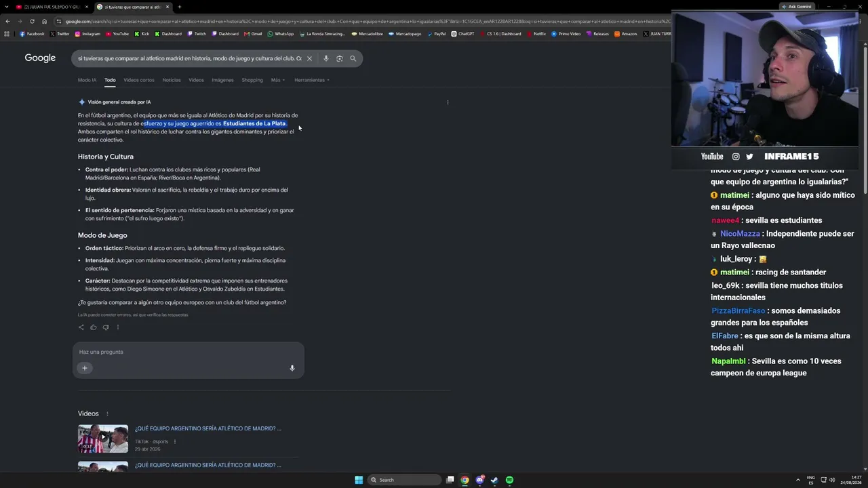Open options for the TikTok dsports video
This screenshot has height=488, width=868.
(175, 442)
